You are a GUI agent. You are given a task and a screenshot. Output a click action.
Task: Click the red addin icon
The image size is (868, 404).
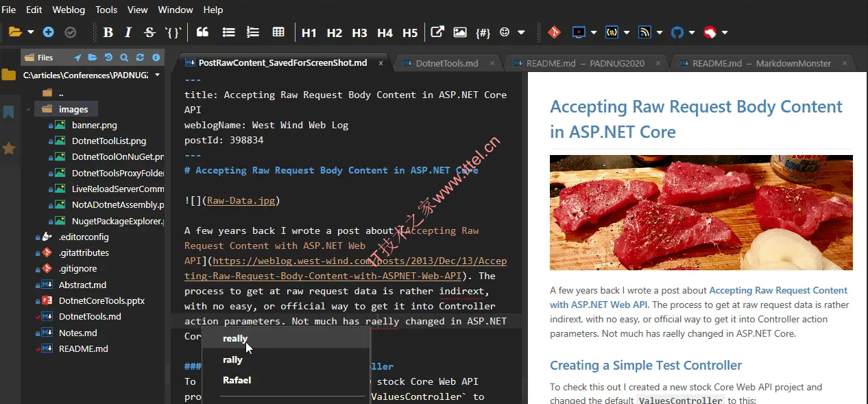(x=710, y=32)
